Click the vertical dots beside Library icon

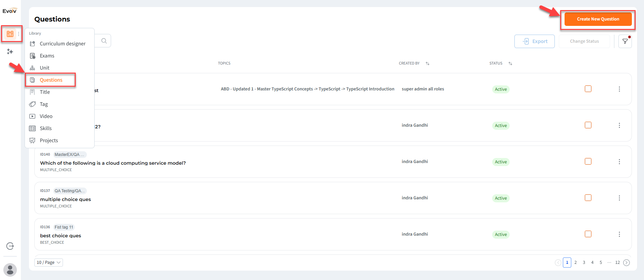pos(19,34)
